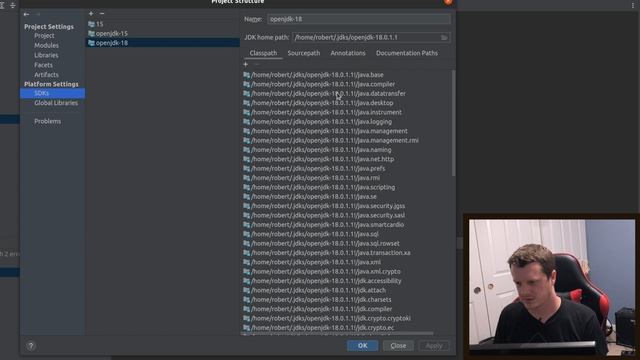Switch to the Sourcepath tab
Image resolution: width=640 pixels, height=360 pixels.
coord(304,53)
